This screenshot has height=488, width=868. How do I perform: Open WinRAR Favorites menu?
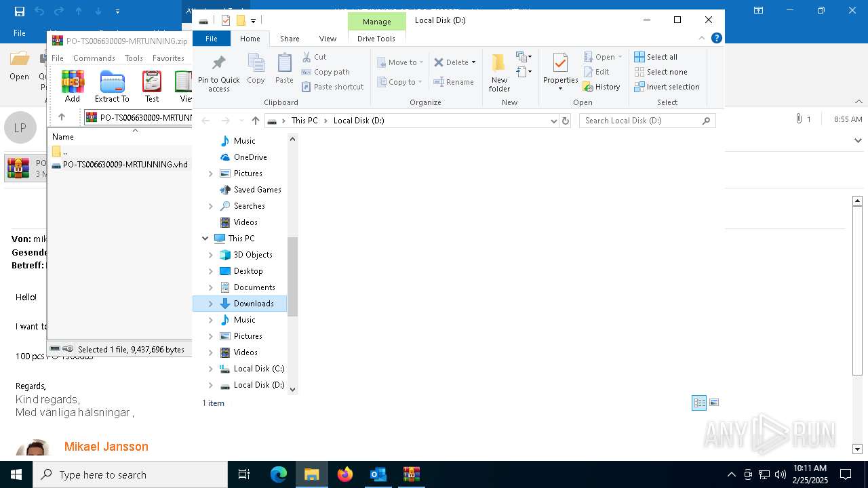coord(168,58)
